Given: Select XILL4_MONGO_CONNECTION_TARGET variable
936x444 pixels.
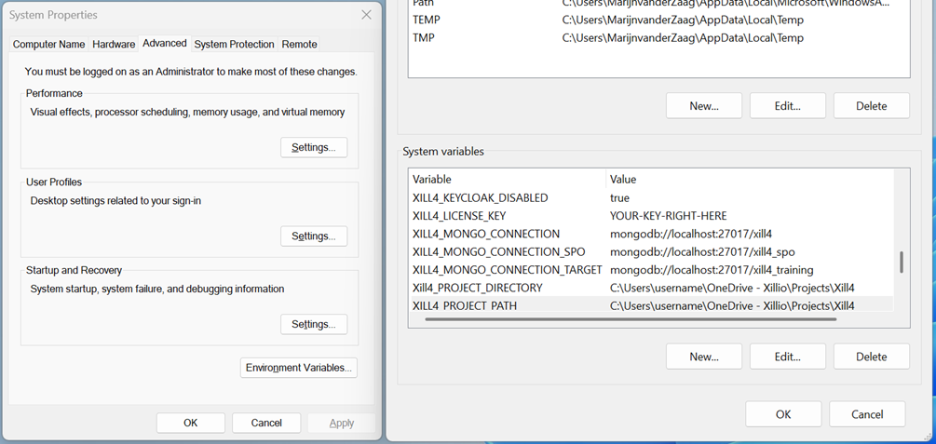Looking at the screenshot, I should click(x=652, y=270).
